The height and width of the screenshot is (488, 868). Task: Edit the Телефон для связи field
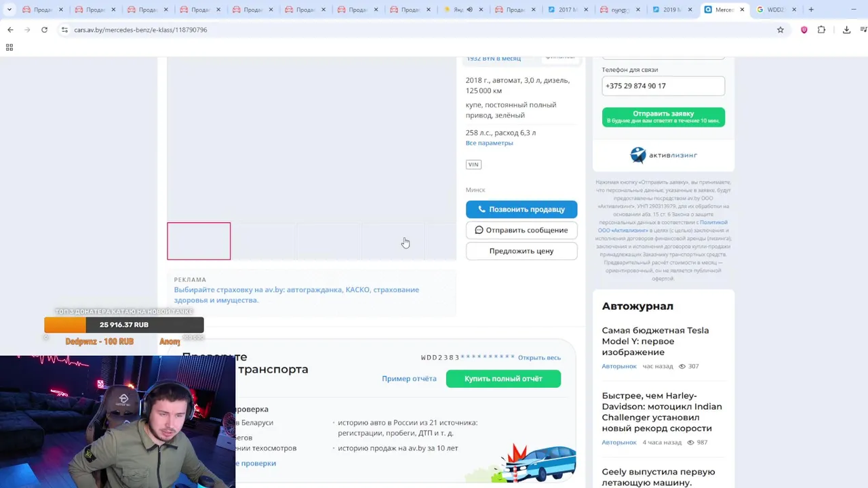pos(663,86)
